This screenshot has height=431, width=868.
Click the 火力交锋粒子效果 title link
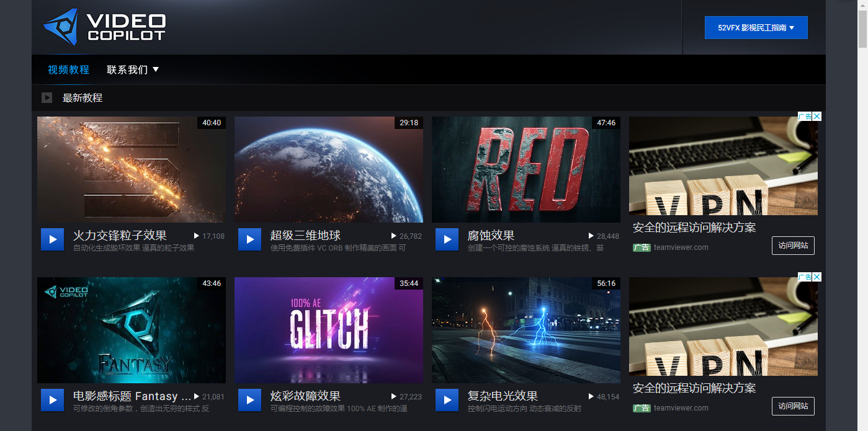point(120,236)
